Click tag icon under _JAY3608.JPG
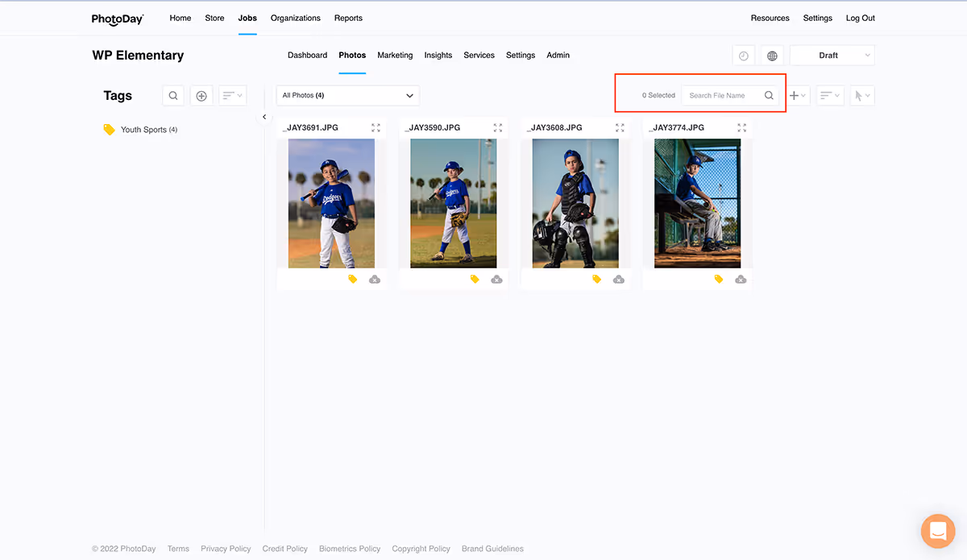The width and height of the screenshot is (967, 560). click(x=596, y=279)
